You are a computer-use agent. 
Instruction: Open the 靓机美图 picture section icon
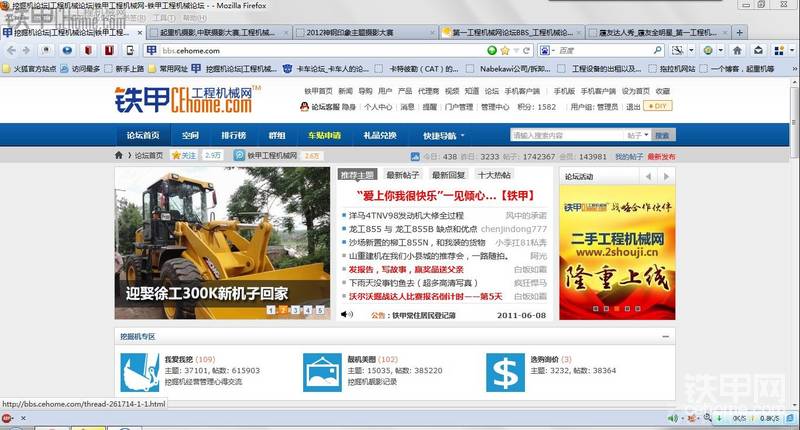322,373
